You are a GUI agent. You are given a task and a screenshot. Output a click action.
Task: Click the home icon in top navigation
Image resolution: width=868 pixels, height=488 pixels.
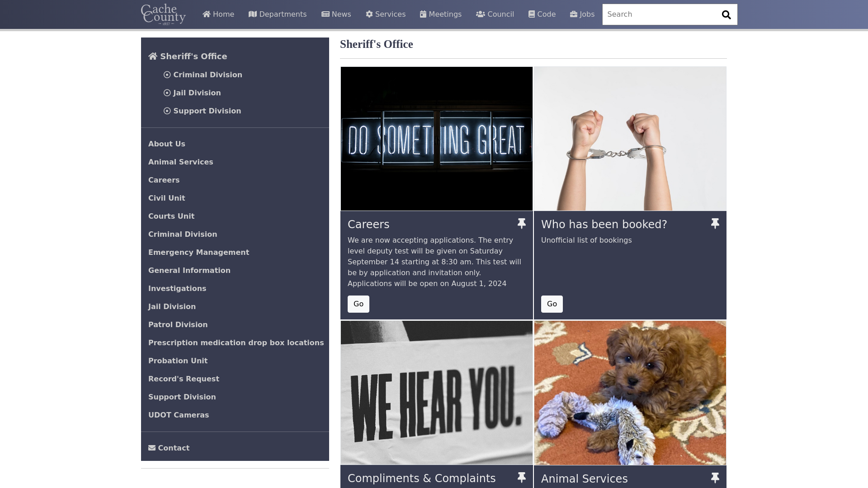click(207, 14)
